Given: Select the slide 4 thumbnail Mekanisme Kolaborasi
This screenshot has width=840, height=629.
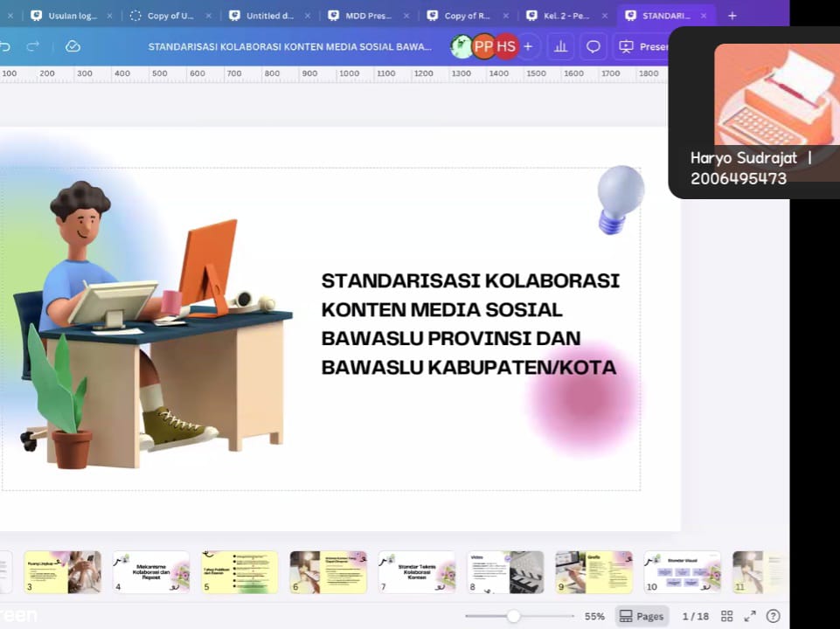Looking at the screenshot, I should [151, 572].
